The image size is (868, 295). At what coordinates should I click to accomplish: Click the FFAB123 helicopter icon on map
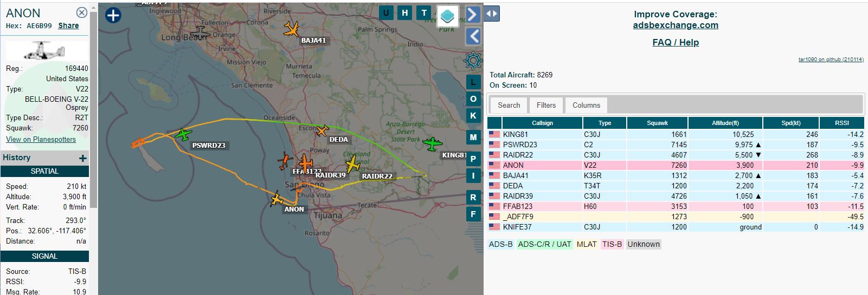(x=285, y=161)
